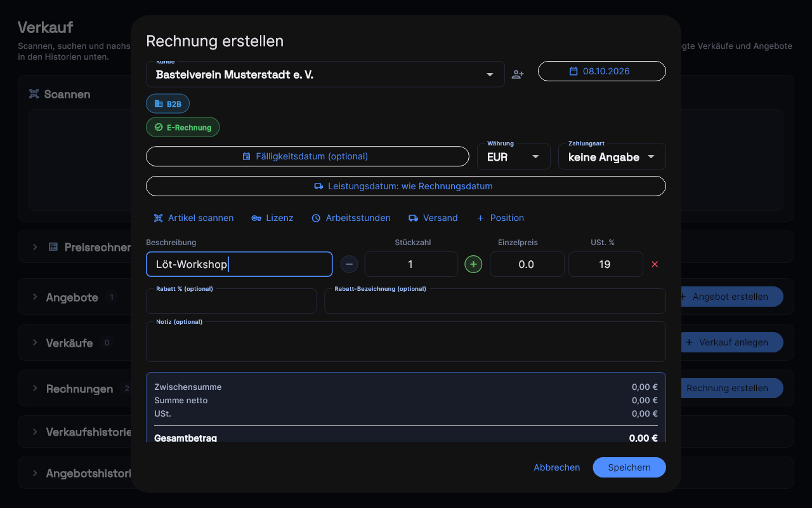Screen dimensions: 812x508
Task: Add Arbeitsstunden clock entry
Action: pyautogui.click(x=351, y=218)
